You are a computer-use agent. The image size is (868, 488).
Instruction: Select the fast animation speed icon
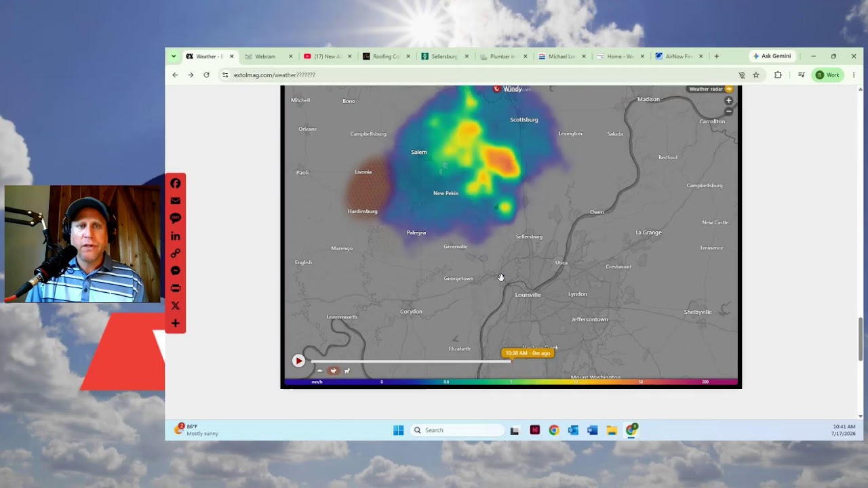pos(347,371)
